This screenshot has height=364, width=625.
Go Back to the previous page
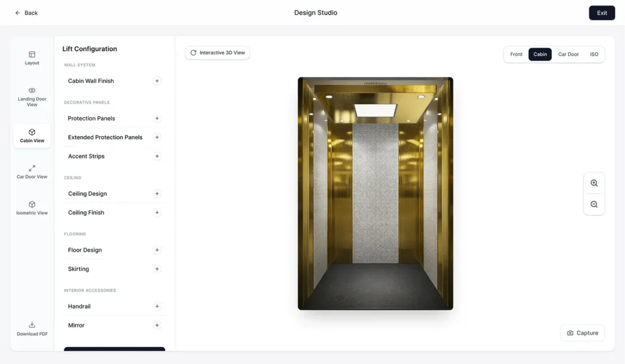click(26, 13)
